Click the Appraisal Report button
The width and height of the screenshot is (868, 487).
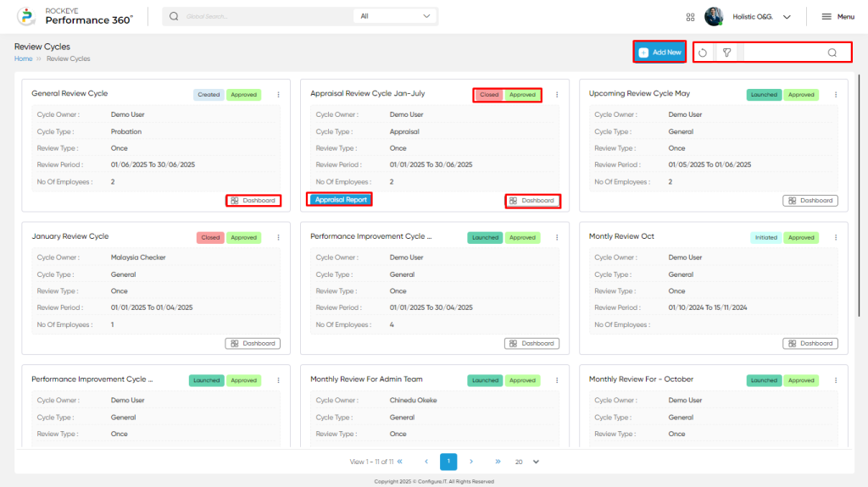pyautogui.click(x=339, y=199)
